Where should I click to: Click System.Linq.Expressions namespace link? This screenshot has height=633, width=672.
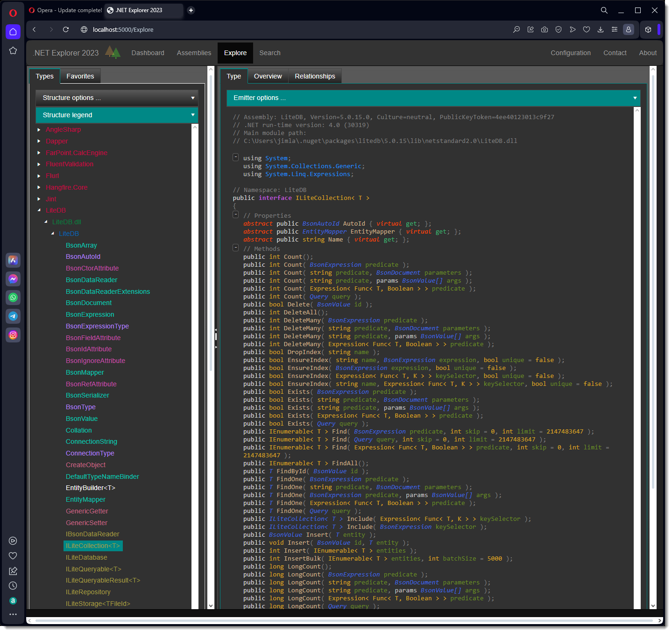pos(307,174)
